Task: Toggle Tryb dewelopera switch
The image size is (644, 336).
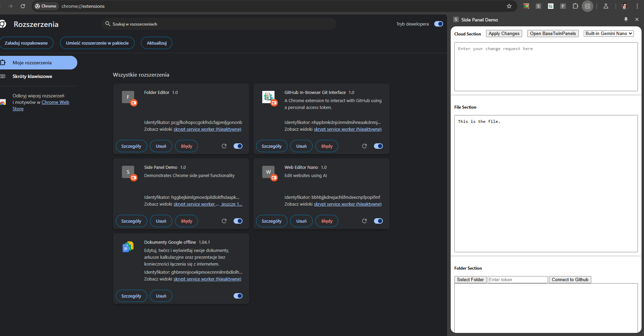Action: pyautogui.click(x=439, y=24)
